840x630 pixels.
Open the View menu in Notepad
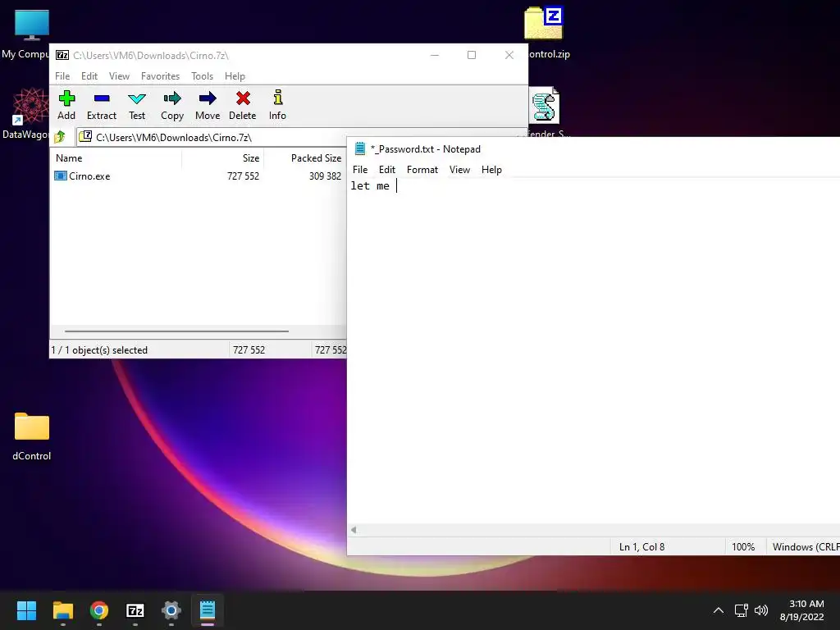click(x=459, y=170)
